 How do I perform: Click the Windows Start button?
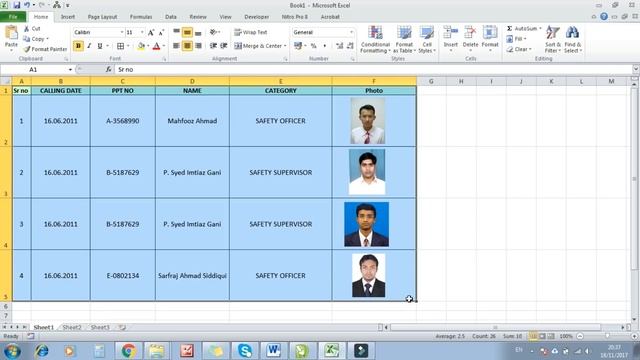(12, 351)
